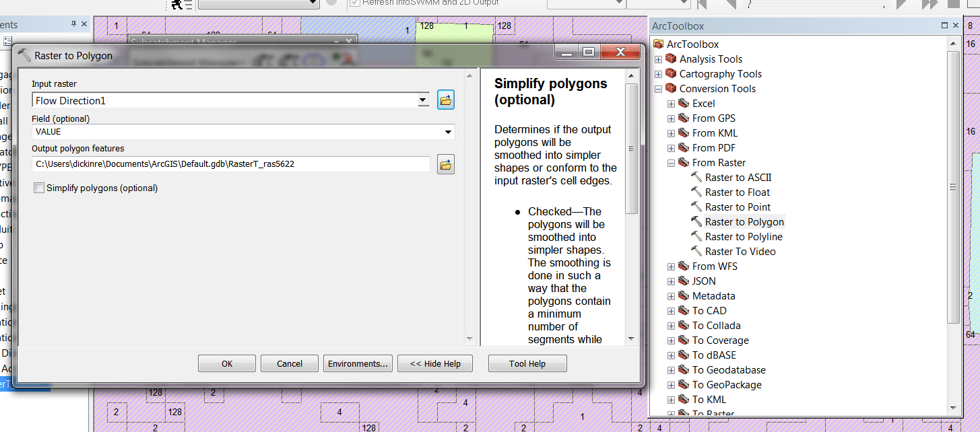The image size is (980, 432).
Task: Select the To KML tree item
Action: tap(709, 400)
